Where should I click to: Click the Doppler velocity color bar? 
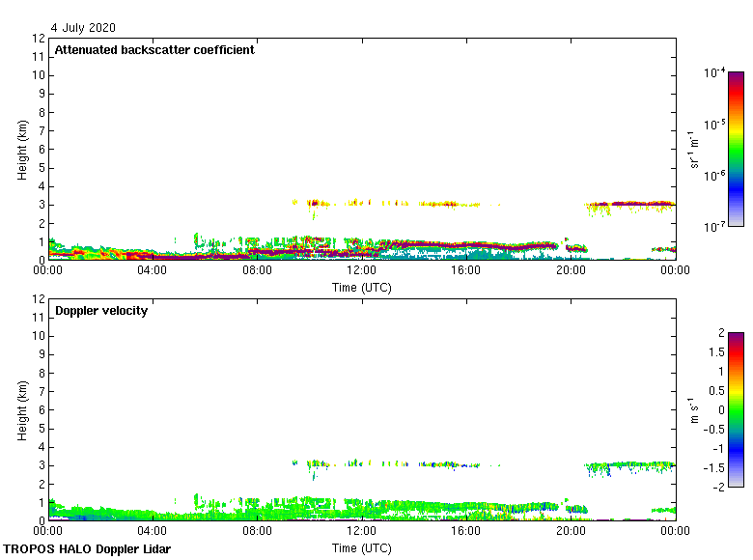pos(736,409)
